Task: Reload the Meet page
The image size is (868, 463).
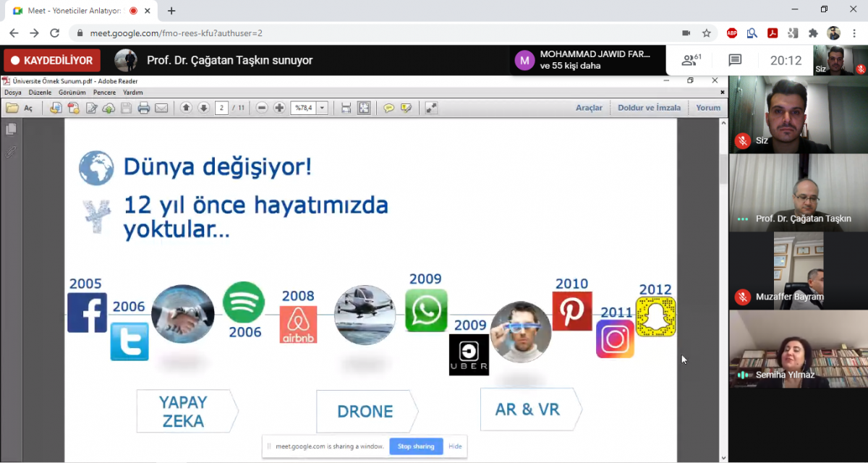Action: tap(54, 33)
